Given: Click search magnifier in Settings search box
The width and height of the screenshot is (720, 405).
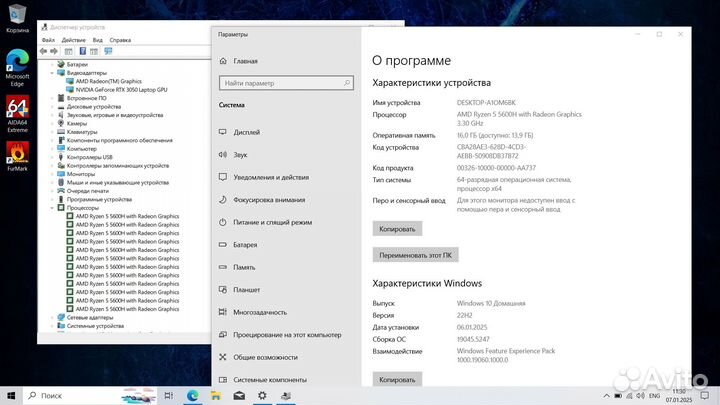Looking at the screenshot, I should (x=347, y=83).
